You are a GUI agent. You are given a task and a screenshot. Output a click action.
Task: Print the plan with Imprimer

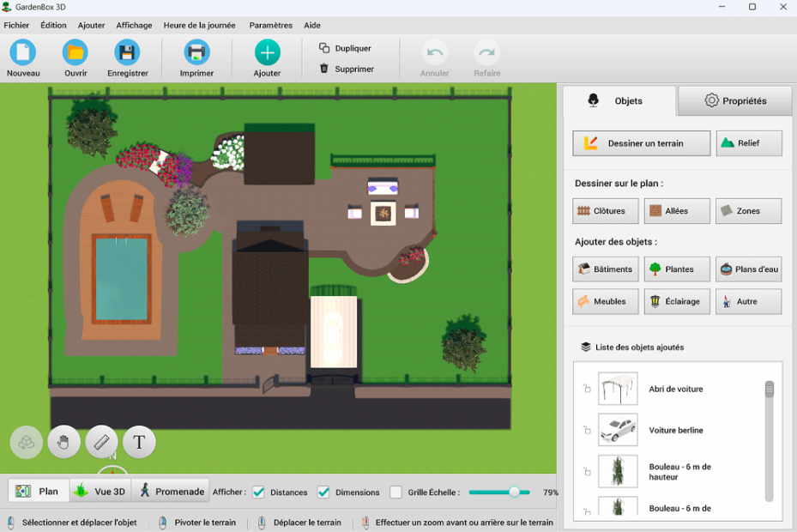click(x=197, y=53)
